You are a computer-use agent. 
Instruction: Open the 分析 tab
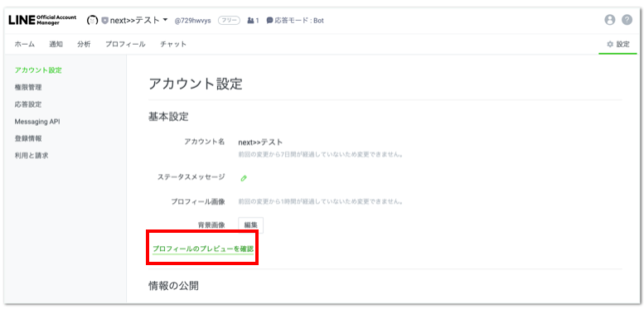(84, 45)
